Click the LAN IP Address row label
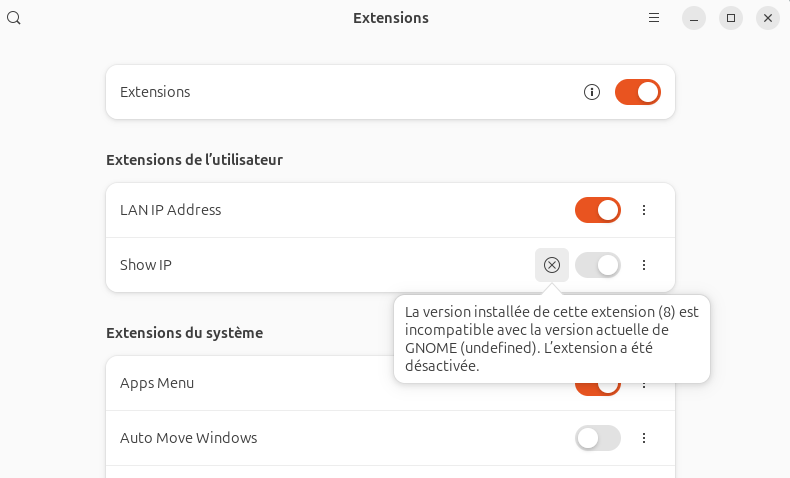Image resolution: width=790 pixels, height=478 pixels. (x=170, y=210)
